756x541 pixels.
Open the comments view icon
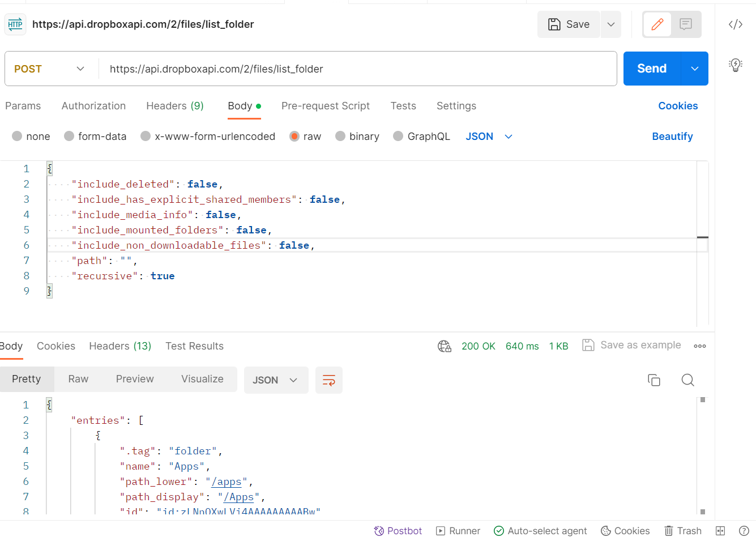coord(686,24)
